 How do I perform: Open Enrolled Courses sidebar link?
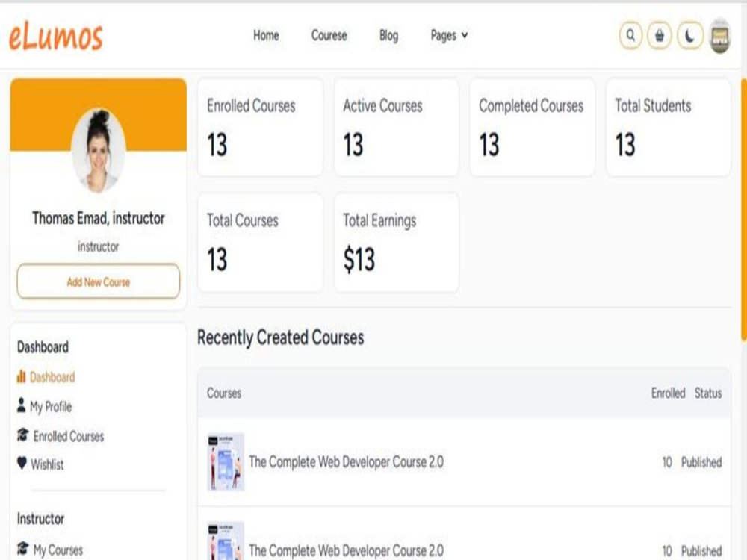(x=68, y=436)
